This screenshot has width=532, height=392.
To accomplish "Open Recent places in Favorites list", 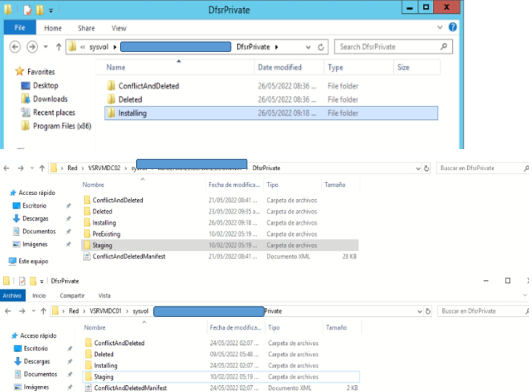I will [54, 112].
